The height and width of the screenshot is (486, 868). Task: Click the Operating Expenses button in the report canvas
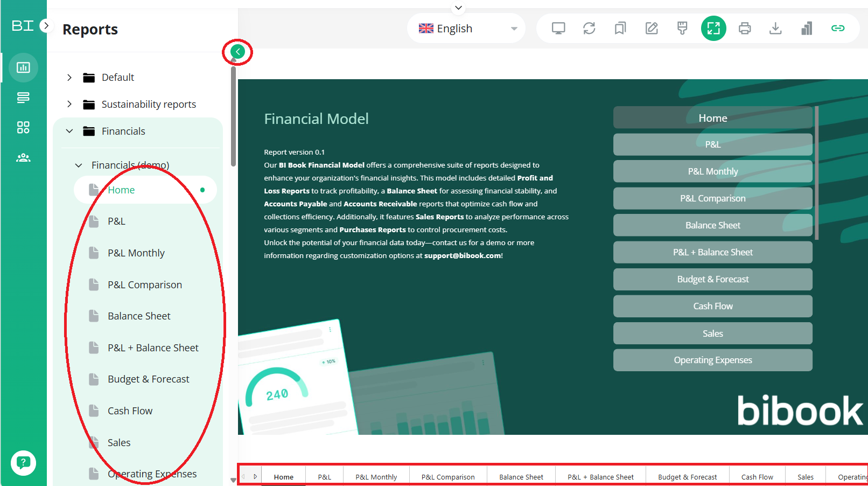pyautogui.click(x=713, y=360)
